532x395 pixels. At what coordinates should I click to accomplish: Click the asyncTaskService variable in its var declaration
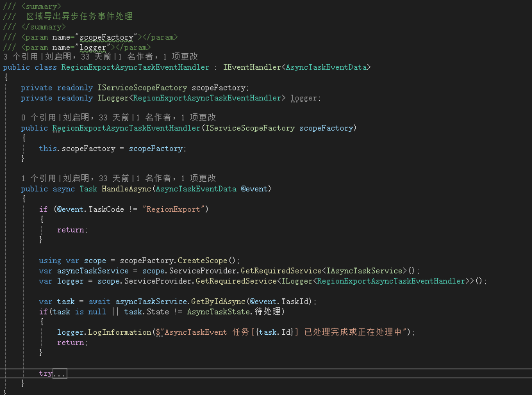pyautogui.click(x=93, y=271)
